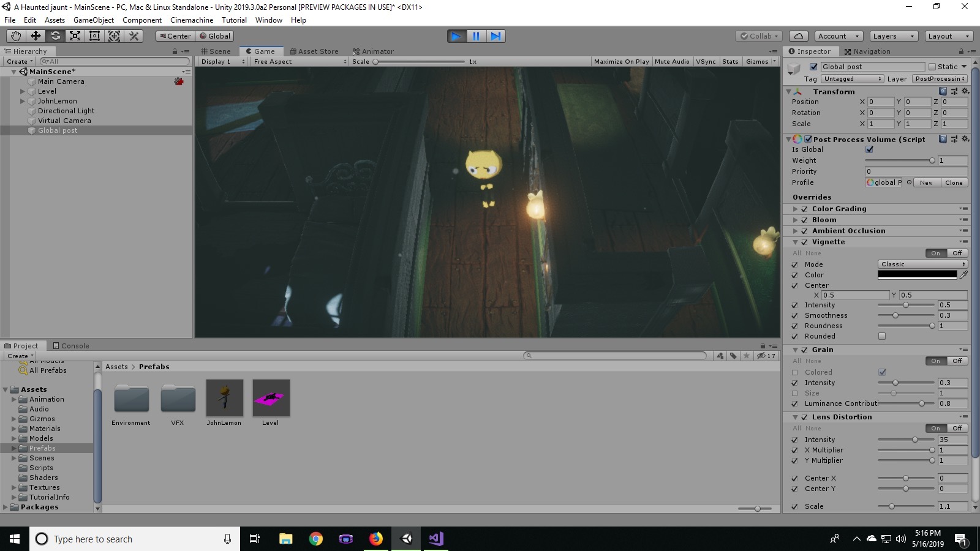980x551 pixels.
Task: Enable the Vignette Rounded checkbox
Action: [x=882, y=336]
